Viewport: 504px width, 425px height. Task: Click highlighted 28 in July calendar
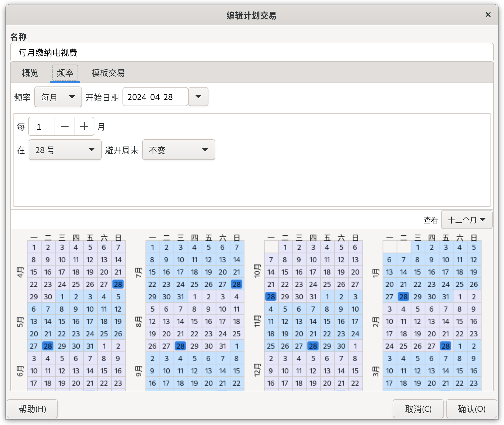tap(237, 284)
